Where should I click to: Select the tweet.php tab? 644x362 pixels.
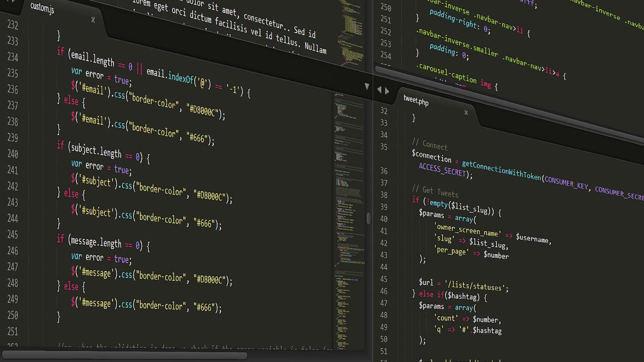[416, 101]
